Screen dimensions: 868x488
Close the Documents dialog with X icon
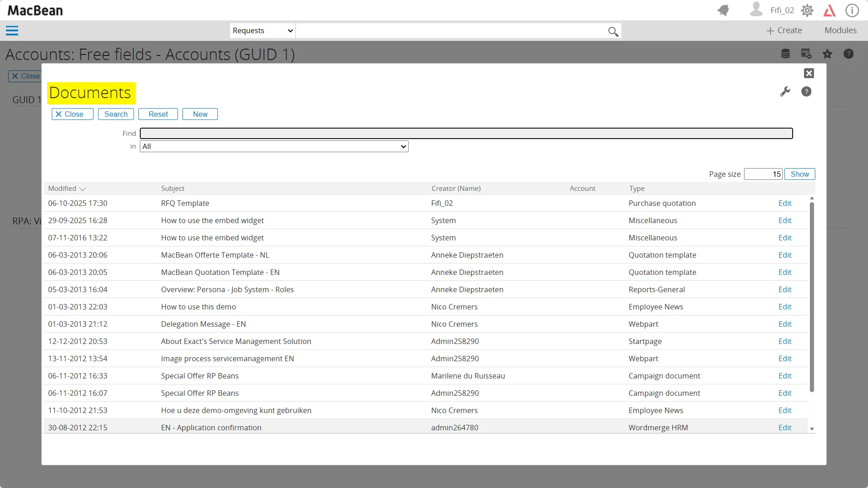(x=809, y=73)
